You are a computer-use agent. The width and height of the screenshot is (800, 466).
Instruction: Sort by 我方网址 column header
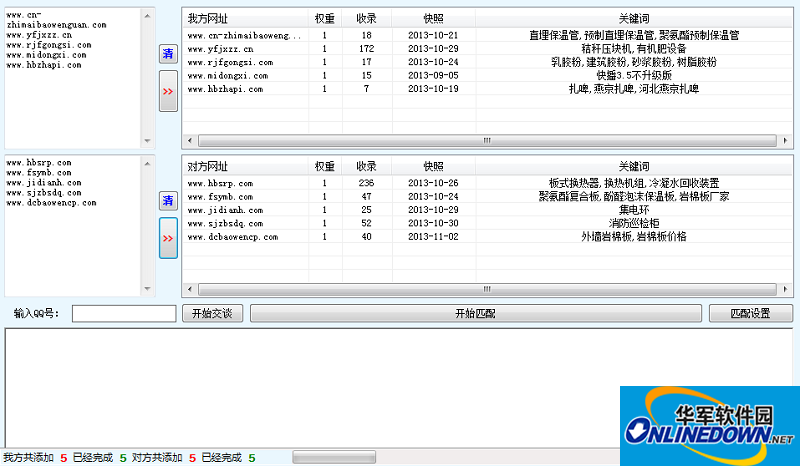coord(245,19)
